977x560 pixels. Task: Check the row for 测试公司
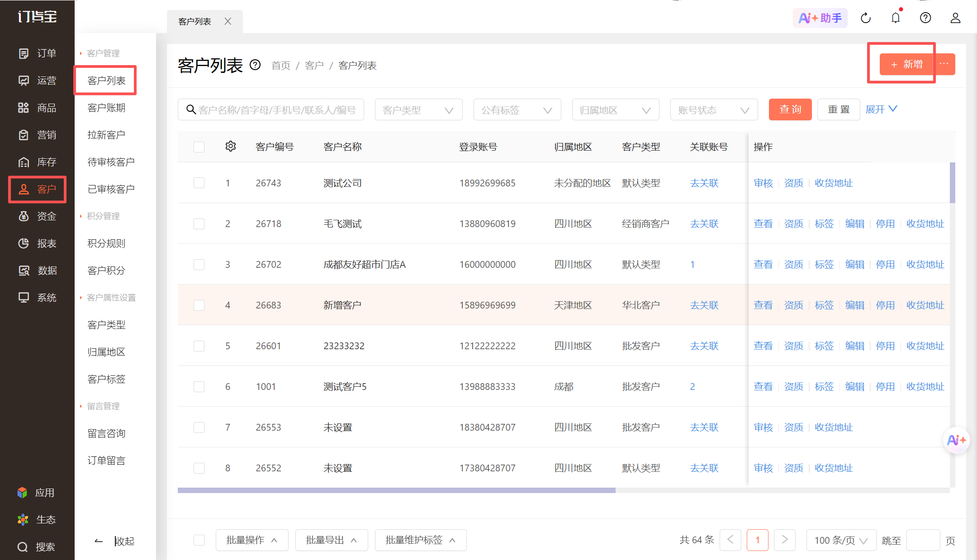pyautogui.click(x=199, y=183)
